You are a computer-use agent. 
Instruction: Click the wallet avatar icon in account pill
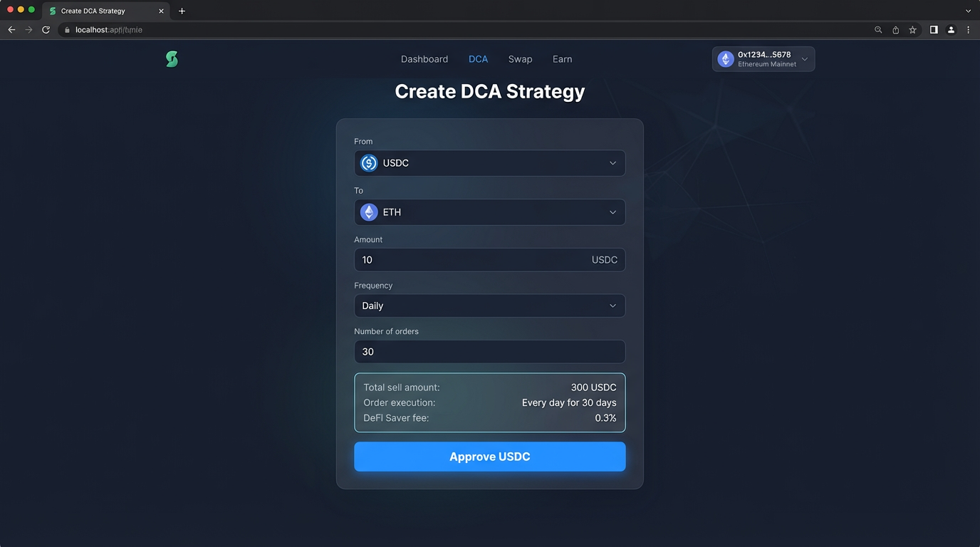point(725,58)
